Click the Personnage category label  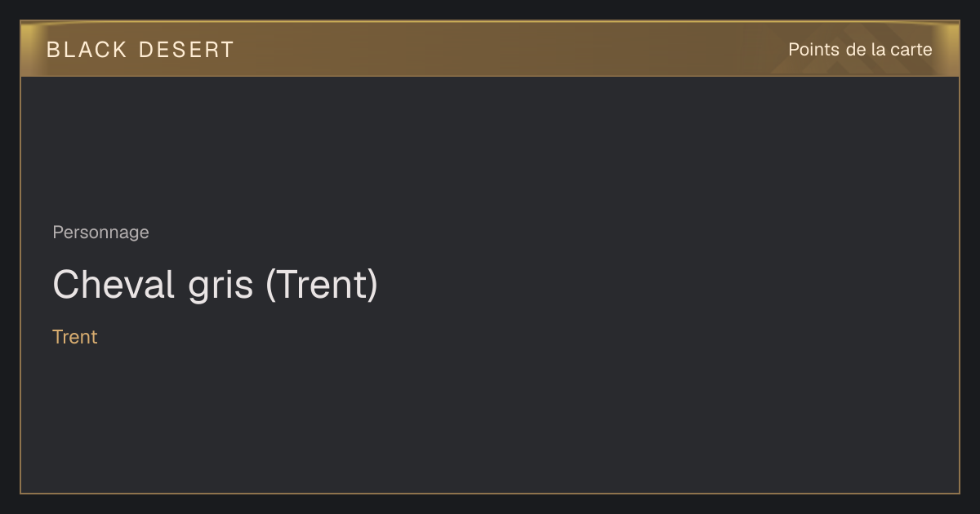(x=100, y=233)
